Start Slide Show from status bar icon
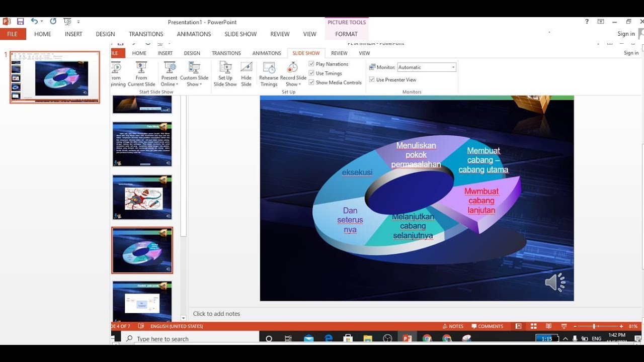The image size is (644, 362). [x=564, y=326]
